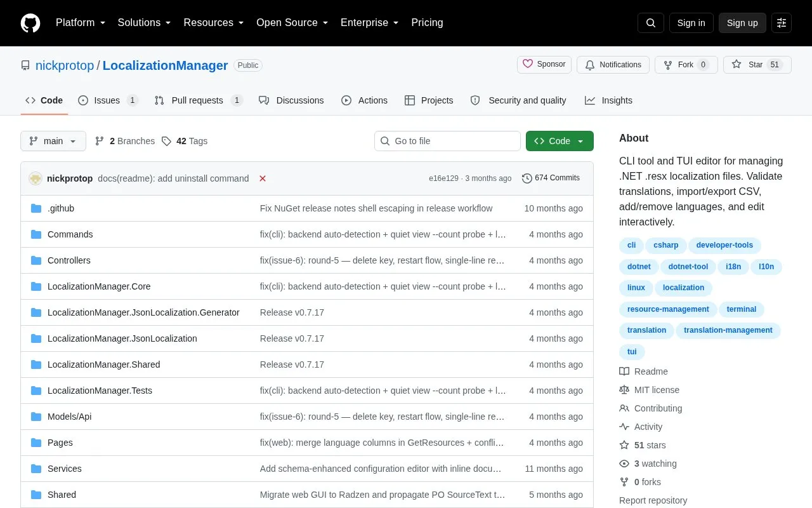Open the 2 Branches link
Viewport: 812px width, 508px height.
[125, 141]
